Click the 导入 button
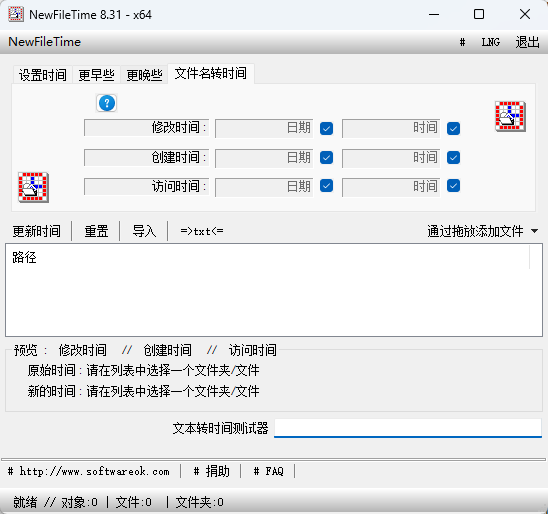 pos(144,231)
